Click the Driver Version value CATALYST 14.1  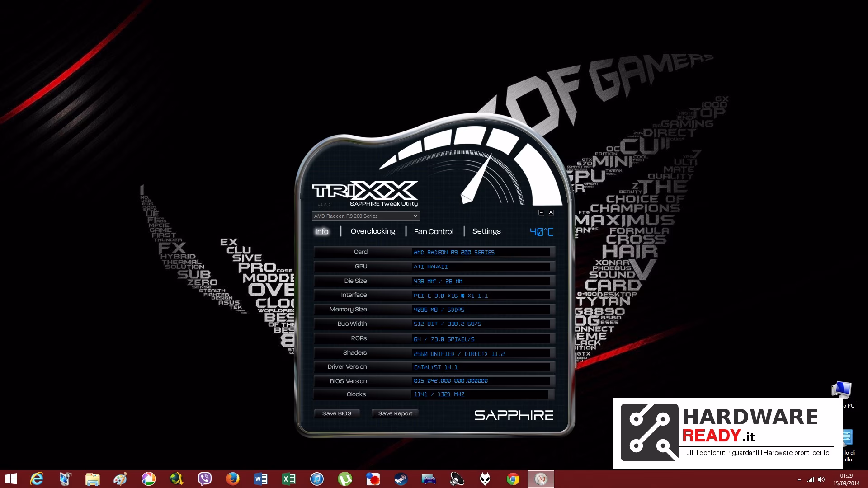point(436,367)
